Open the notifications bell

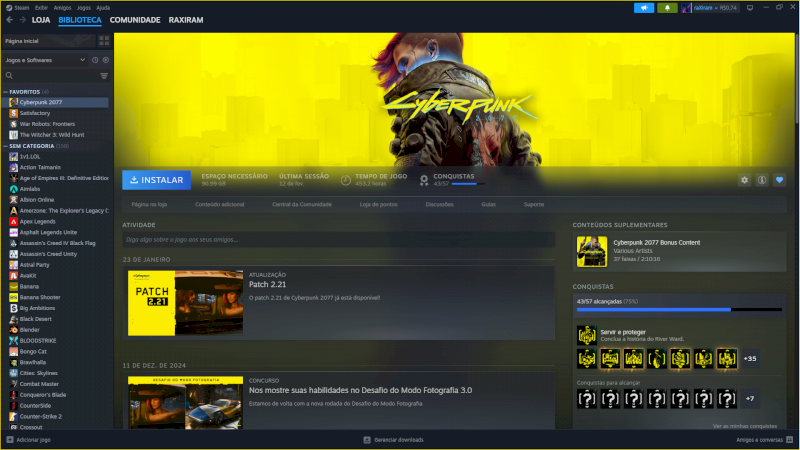pyautogui.click(x=667, y=8)
